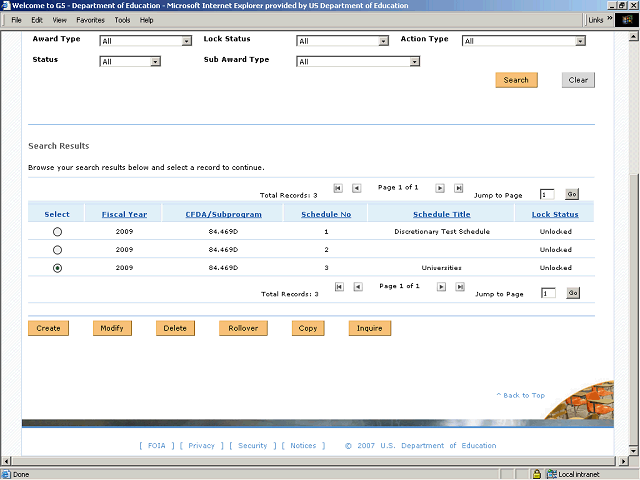Click the Create button
Image resolution: width=640 pixels, height=480 pixels.
[48, 328]
